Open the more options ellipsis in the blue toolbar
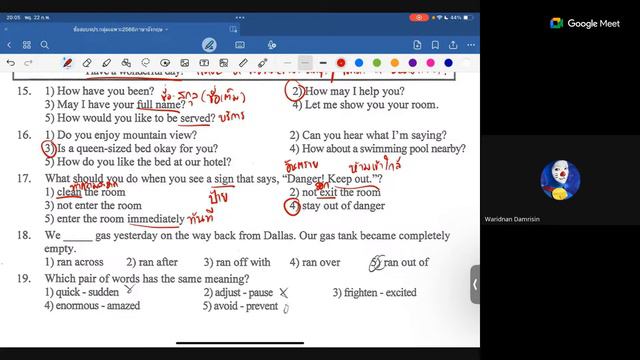Image resolution: width=640 pixels, height=360 pixels. [x=471, y=45]
